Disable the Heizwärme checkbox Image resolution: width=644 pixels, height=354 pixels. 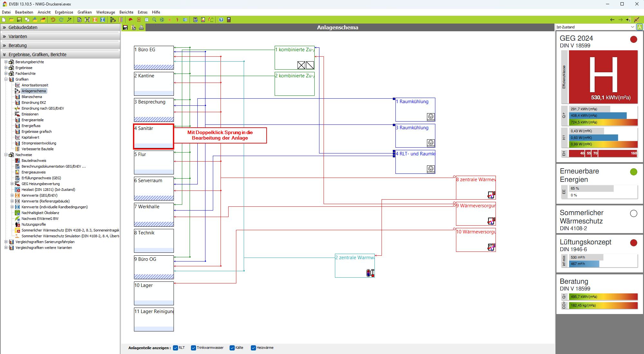[x=253, y=348]
